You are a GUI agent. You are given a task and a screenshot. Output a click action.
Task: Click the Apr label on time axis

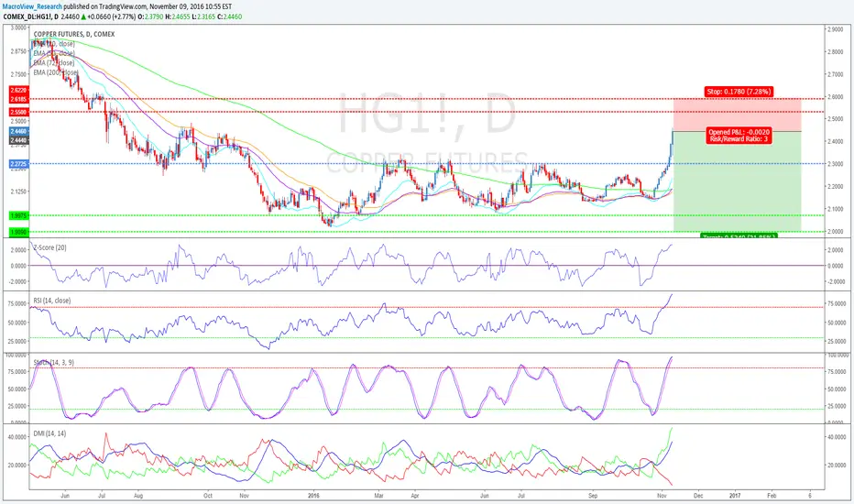click(415, 496)
